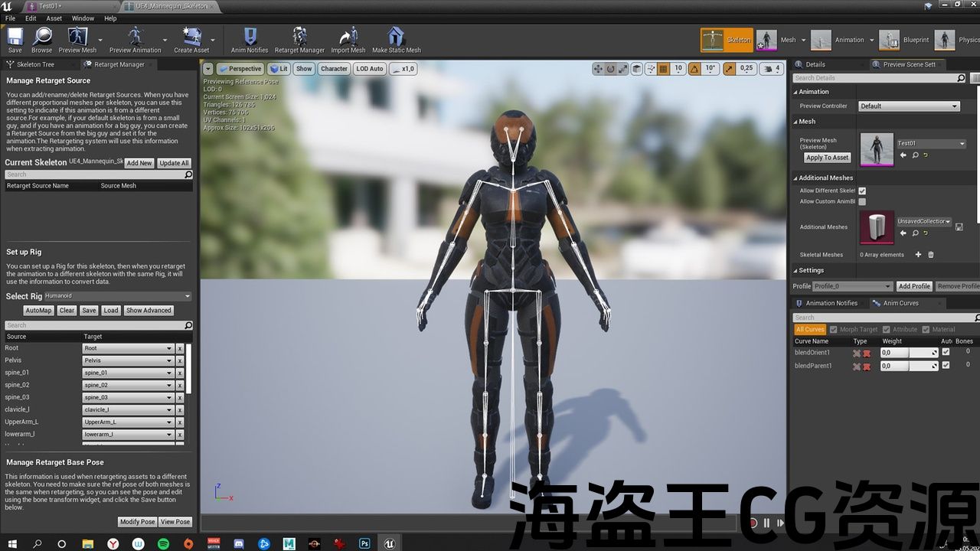Switch to the Skeleton Tree tab
The width and height of the screenshot is (980, 551).
pyautogui.click(x=35, y=64)
